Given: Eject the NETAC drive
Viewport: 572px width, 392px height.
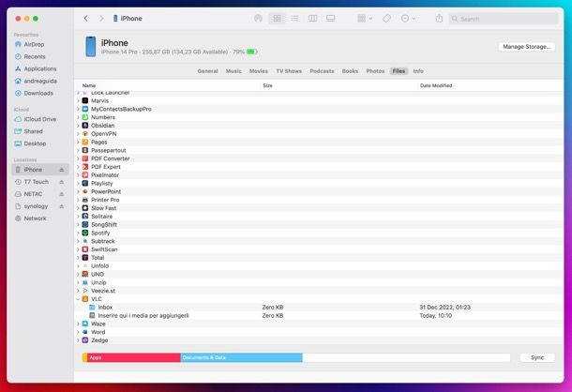Looking at the screenshot, I should 62,194.
